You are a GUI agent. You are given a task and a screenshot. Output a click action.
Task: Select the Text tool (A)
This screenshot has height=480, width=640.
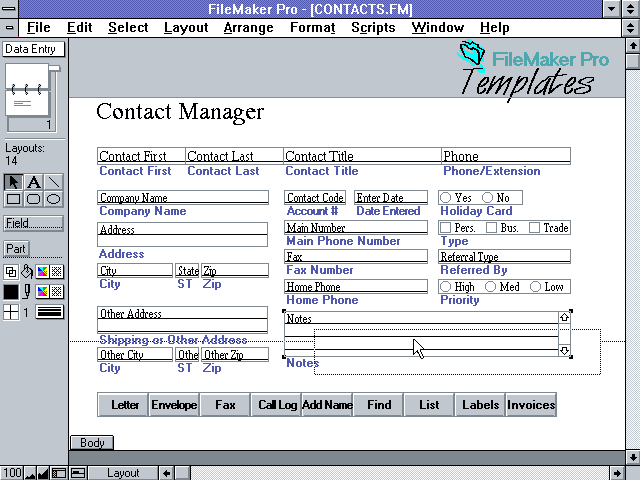click(x=33, y=182)
